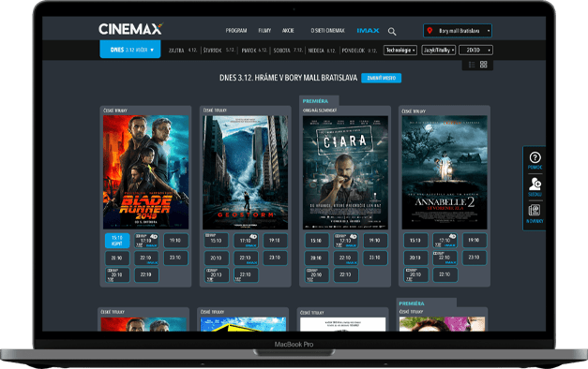Click the Zmeniť mesto button
The image size is (588, 369).
(x=381, y=78)
